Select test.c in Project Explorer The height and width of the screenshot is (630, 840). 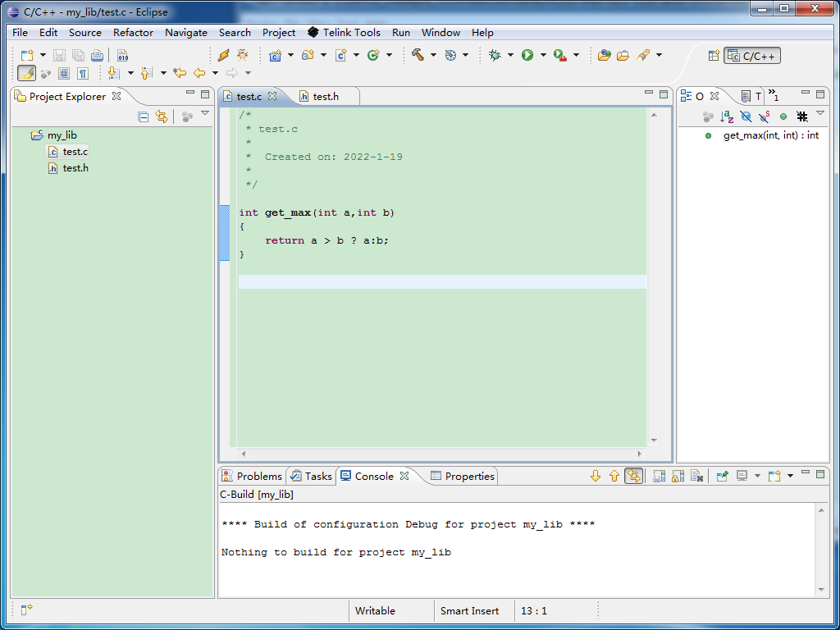67,152
